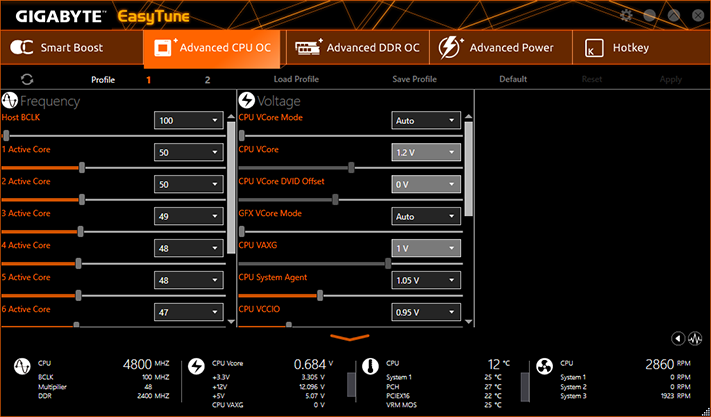Viewport: 711px width, 417px height.
Task: Click the orange chevron expander below panels
Action: [350, 337]
